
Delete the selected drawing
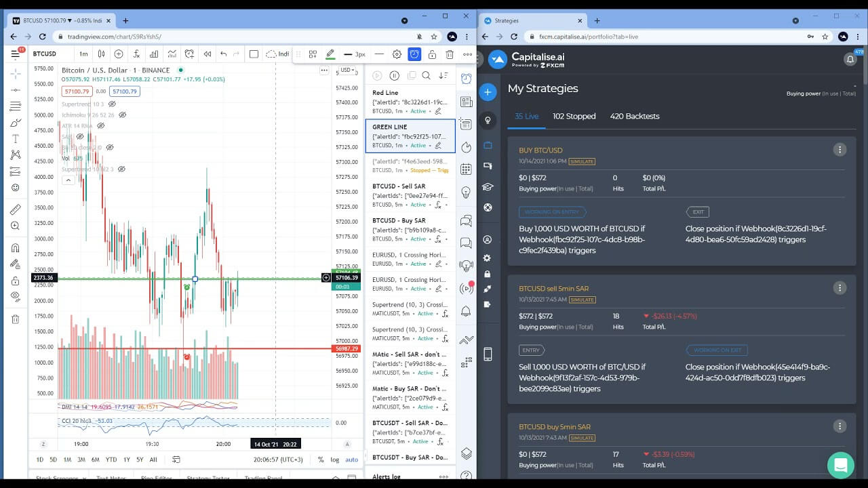(450, 54)
